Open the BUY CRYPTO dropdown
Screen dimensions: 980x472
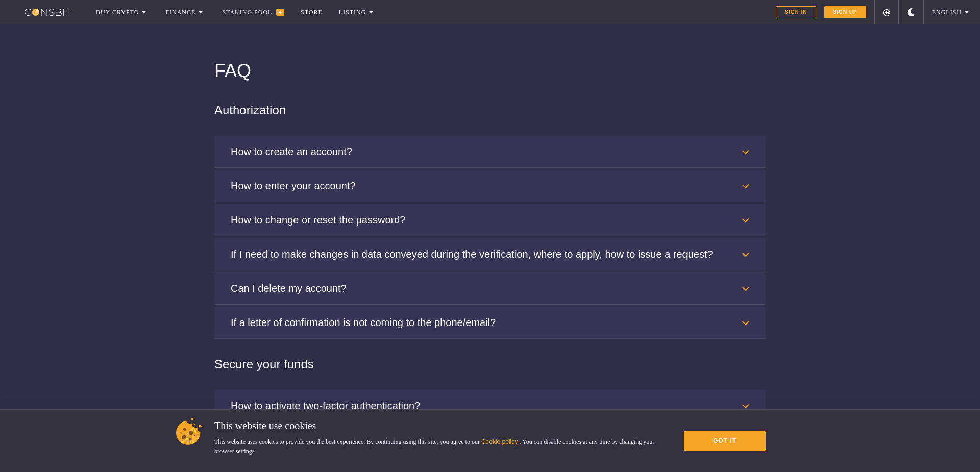(121, 12)
